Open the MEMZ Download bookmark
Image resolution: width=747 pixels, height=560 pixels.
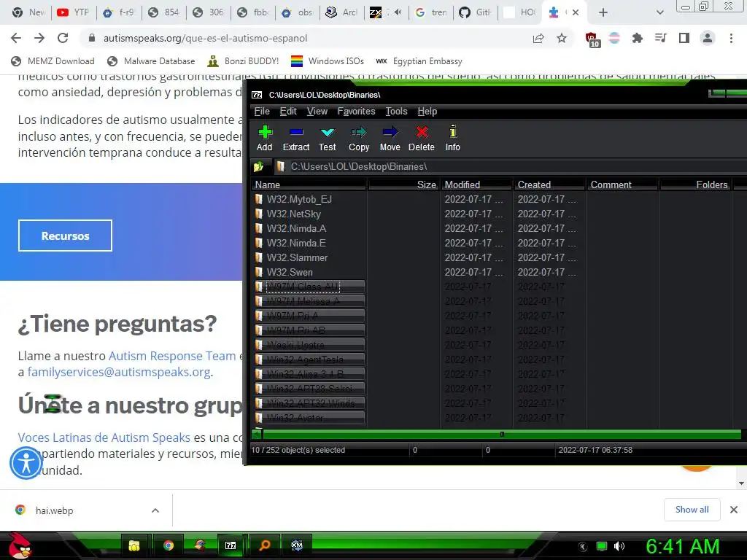[53, 61]
